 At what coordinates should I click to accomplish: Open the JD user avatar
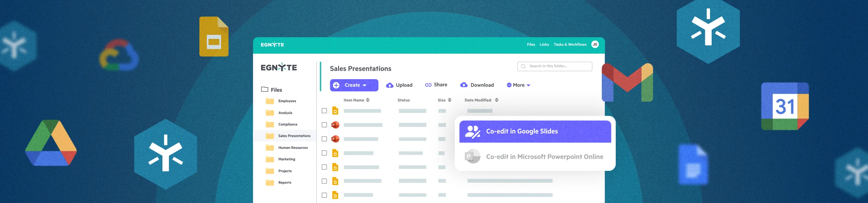(595, 44)
